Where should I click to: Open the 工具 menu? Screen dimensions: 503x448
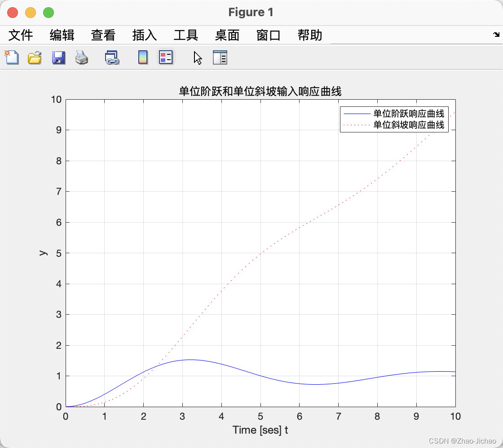tap(186, 35)
